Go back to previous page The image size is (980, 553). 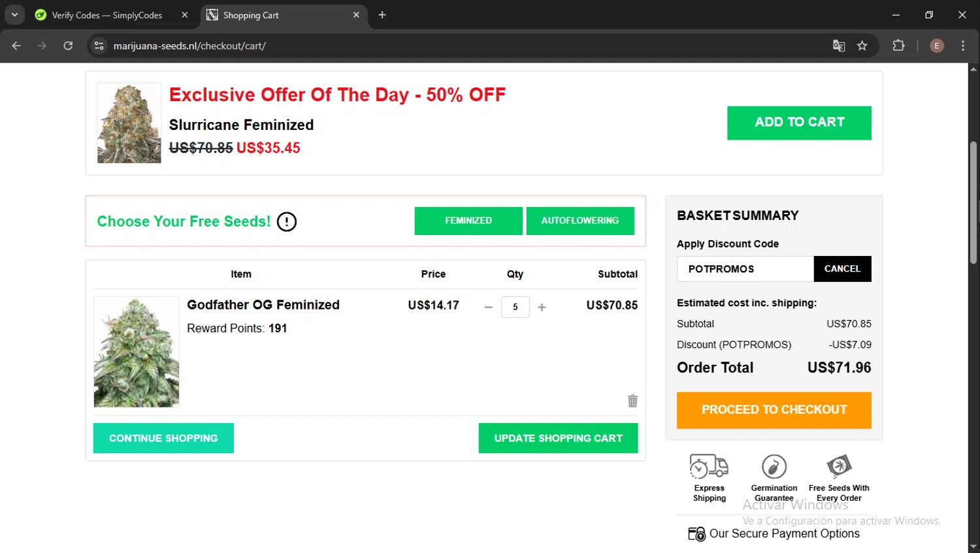(16, 46)
